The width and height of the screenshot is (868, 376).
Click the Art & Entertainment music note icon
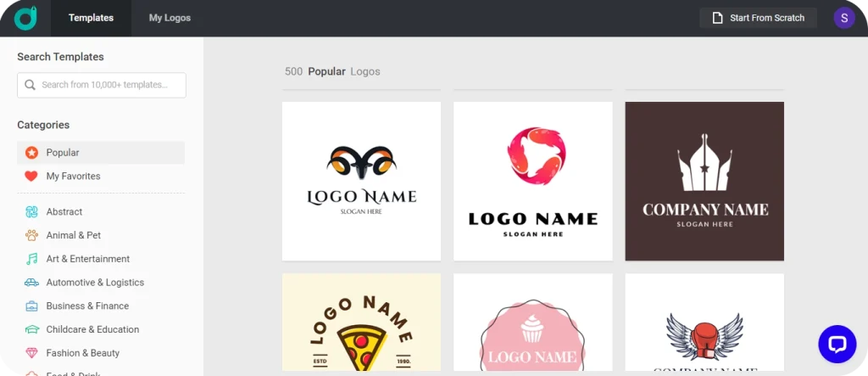(x=31, y=259)
